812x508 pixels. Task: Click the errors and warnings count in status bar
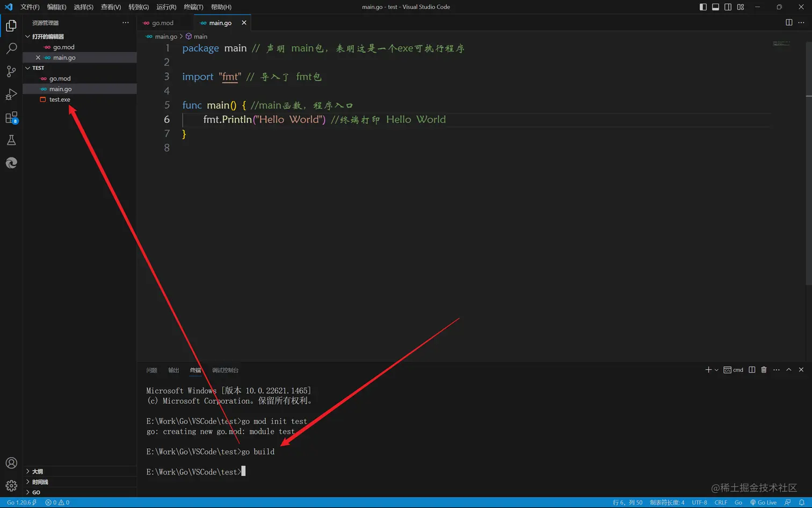[x=57, y=503]
